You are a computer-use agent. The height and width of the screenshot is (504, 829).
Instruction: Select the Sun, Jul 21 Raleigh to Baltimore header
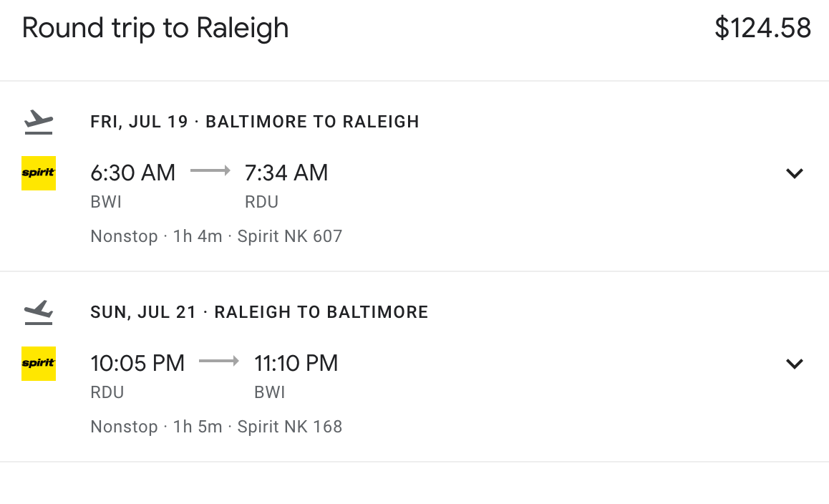(259, 312)
